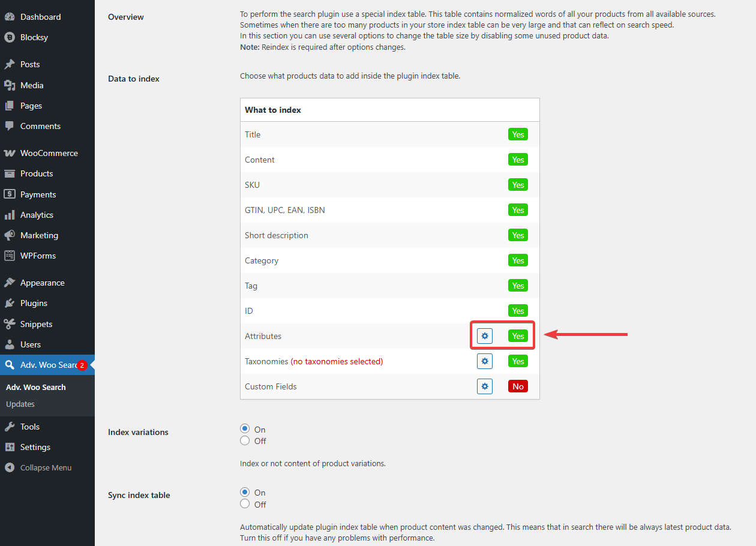Open Taxonomies gear settings icon

(x=485, y=361)
